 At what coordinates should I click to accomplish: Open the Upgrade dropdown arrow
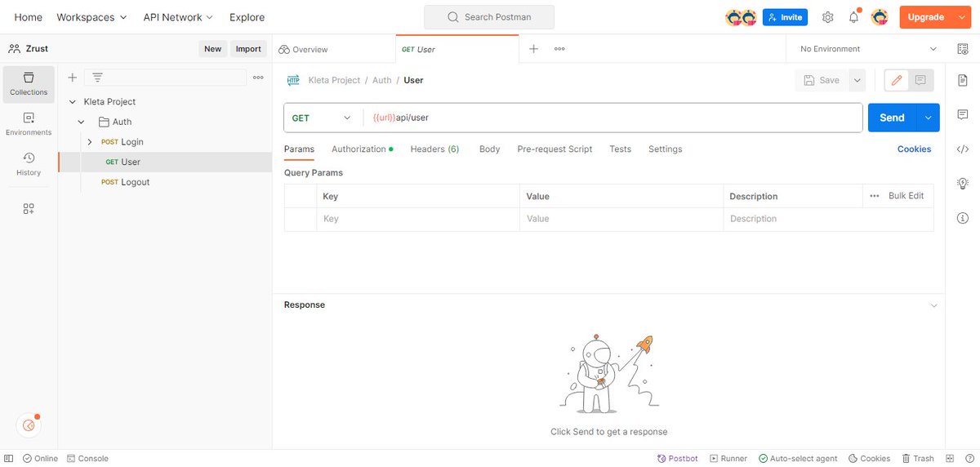click(961, 17)
